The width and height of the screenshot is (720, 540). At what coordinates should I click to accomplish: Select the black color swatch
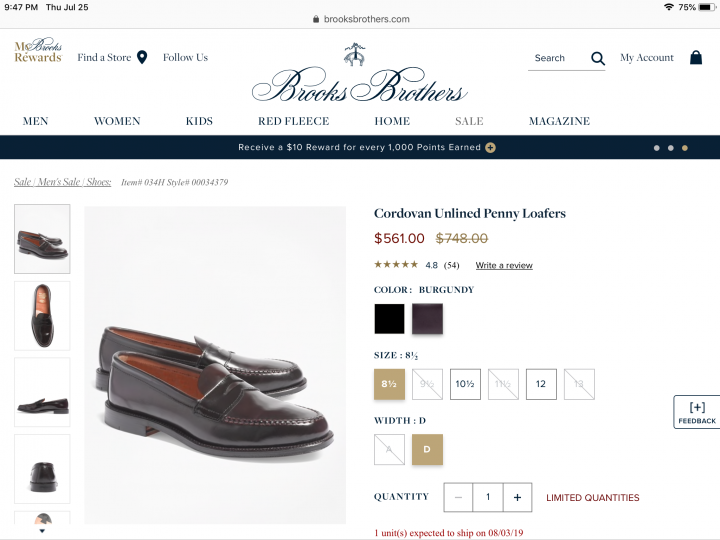389,319
